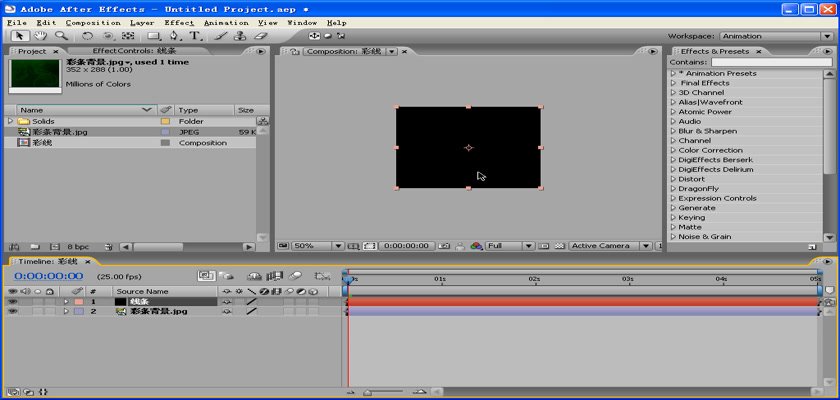The width and height of the screenshot is (840, 400).
Task: Hide layer 1 with its eye icon
Action: (12, 301)
